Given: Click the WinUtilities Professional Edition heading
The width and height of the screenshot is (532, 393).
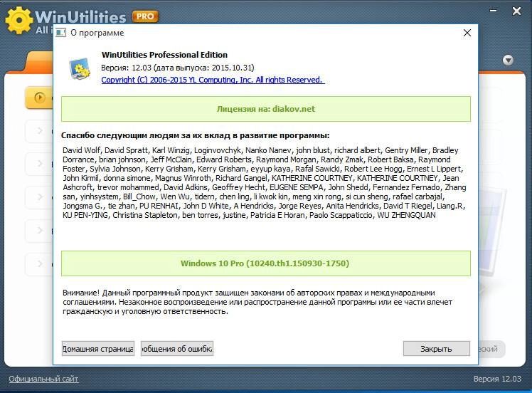Looking at the screenshot, I should click(164, 55).
